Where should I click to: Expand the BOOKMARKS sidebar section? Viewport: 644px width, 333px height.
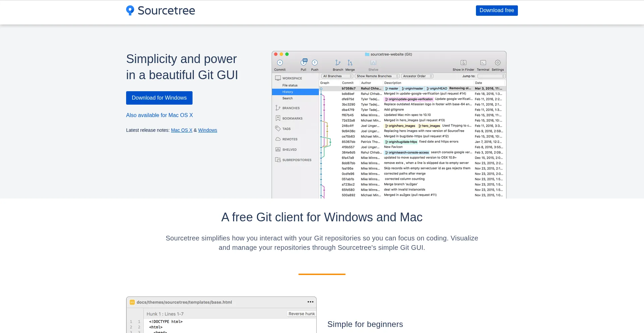(x=292, y=118)
